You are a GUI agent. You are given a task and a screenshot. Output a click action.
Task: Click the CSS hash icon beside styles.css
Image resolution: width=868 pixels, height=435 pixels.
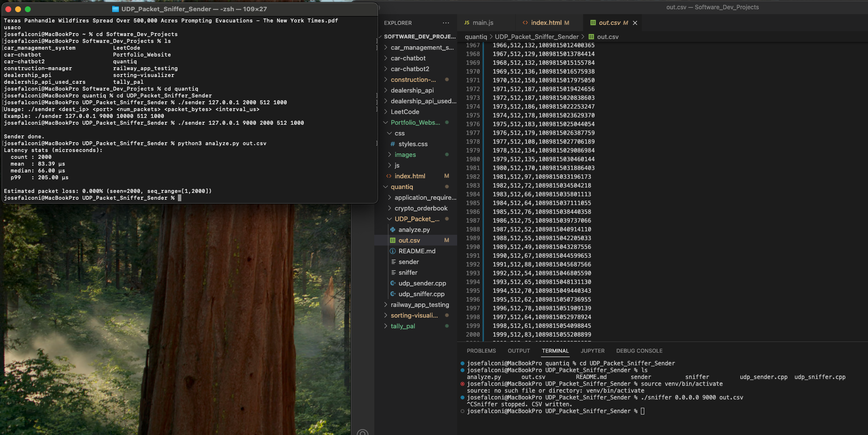[393, 144]
